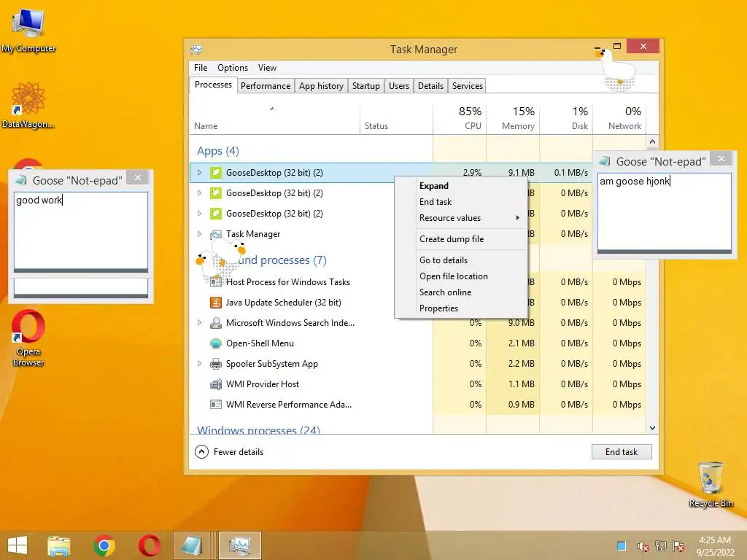
Task: Switch to Goose Notepad taskbar button
Action: pyautogui.click(x=194, y=545)
